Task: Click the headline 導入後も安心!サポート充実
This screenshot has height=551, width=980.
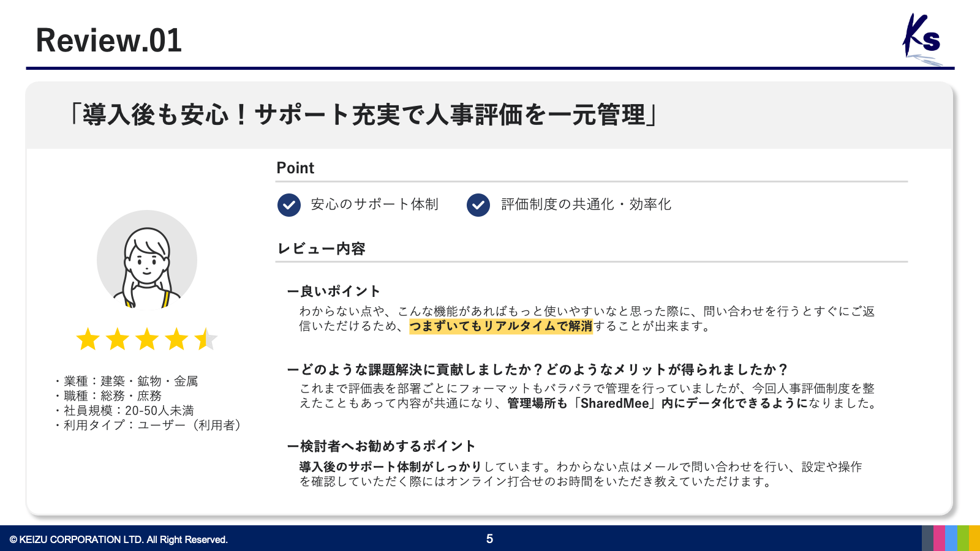Action: [x=364, y=115]
